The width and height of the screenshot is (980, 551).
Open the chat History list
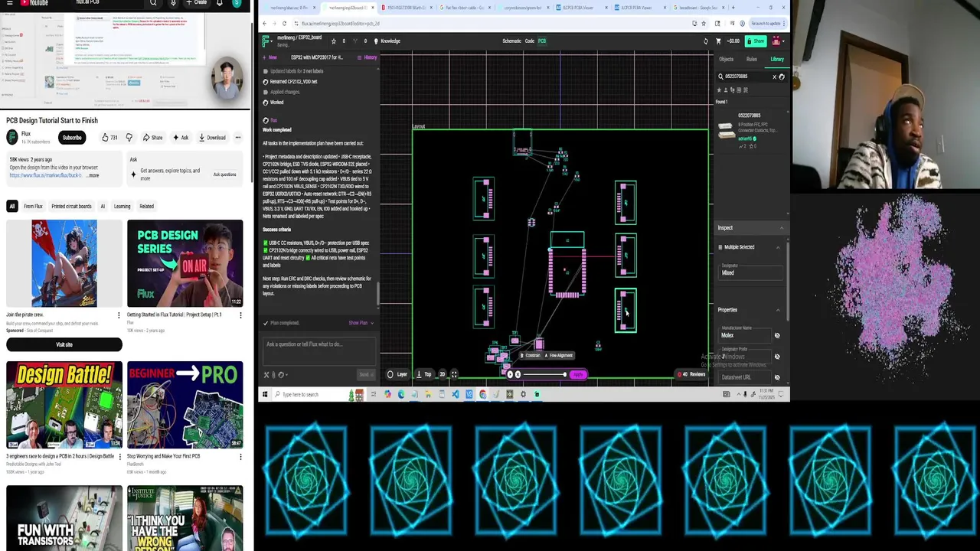point(367,57)
